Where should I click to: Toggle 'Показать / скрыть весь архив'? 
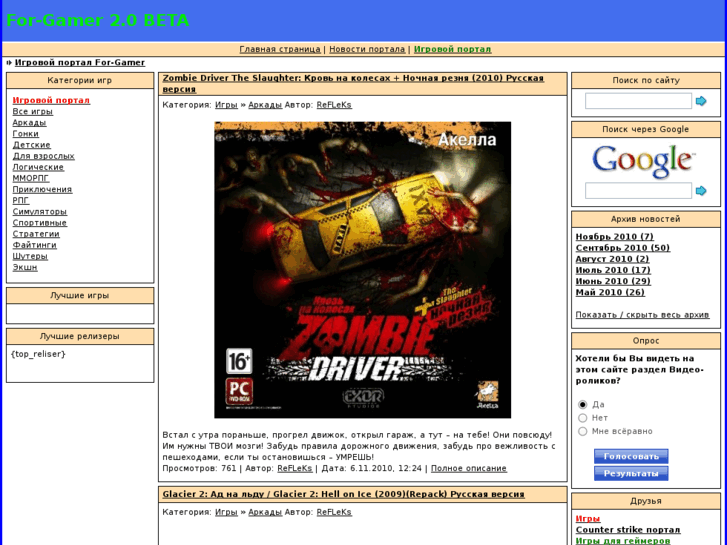(x=642, y=315)
